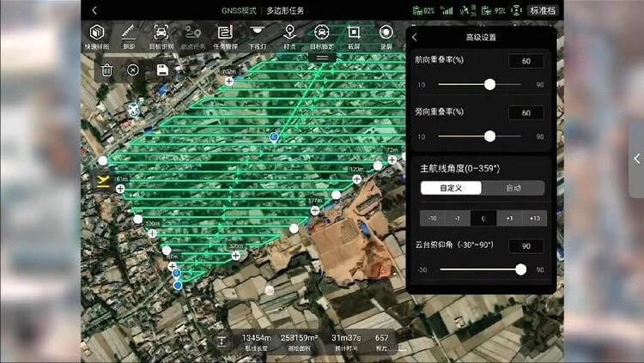Activate 目标识别 target recognition icon
Screen dimensions: 644x363
pyautogui.click(x=160, y=35)
